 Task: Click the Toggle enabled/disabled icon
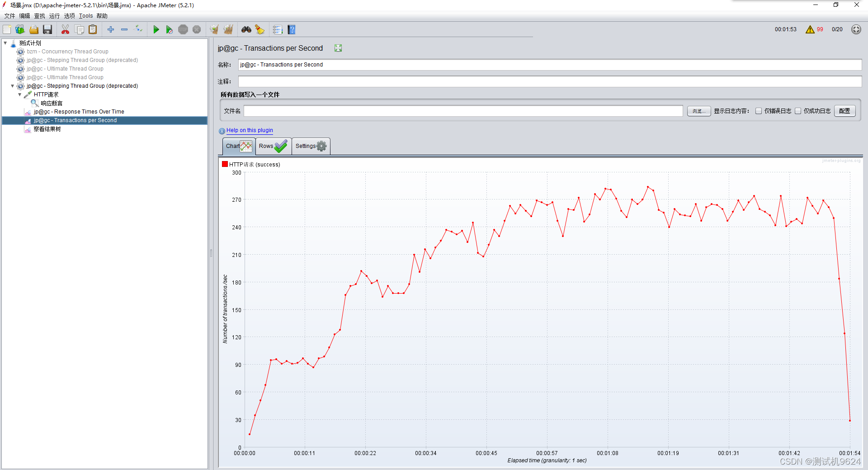point(139,29)
